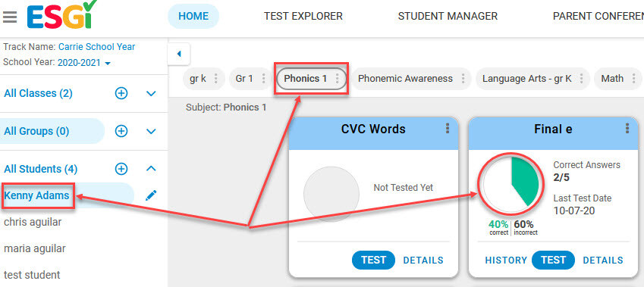Screen dimensions: 644x287
Task: Select the Phonemic Awareness subject tab
Action: point(405,78)
